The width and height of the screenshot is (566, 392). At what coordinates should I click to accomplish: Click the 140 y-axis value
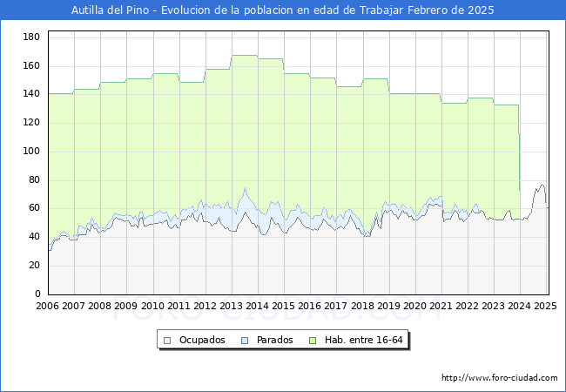[31, 94]
